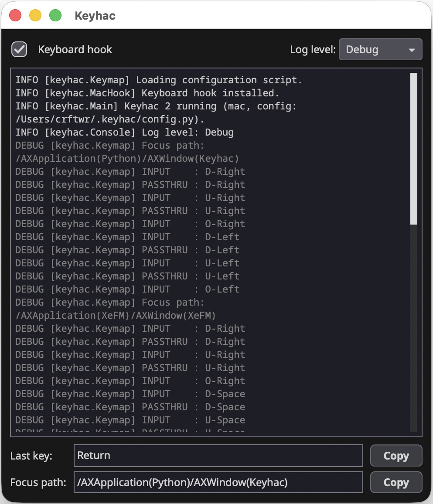Click the Last key field showing Return

point(218,456)
